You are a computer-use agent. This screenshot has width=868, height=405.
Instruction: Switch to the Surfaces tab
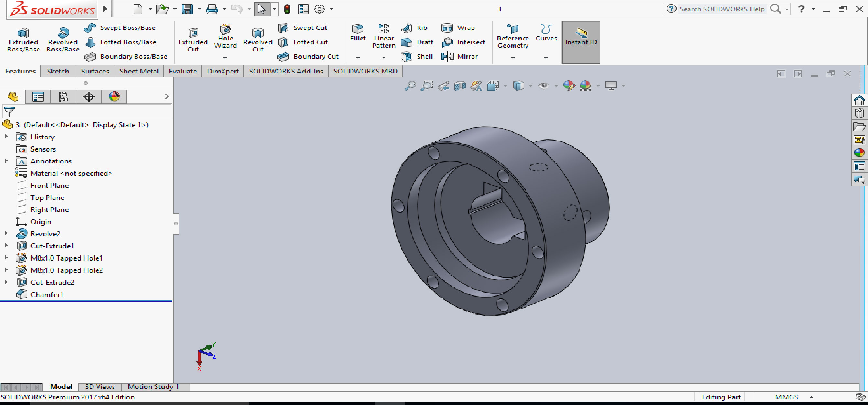[x=95, y=71]
